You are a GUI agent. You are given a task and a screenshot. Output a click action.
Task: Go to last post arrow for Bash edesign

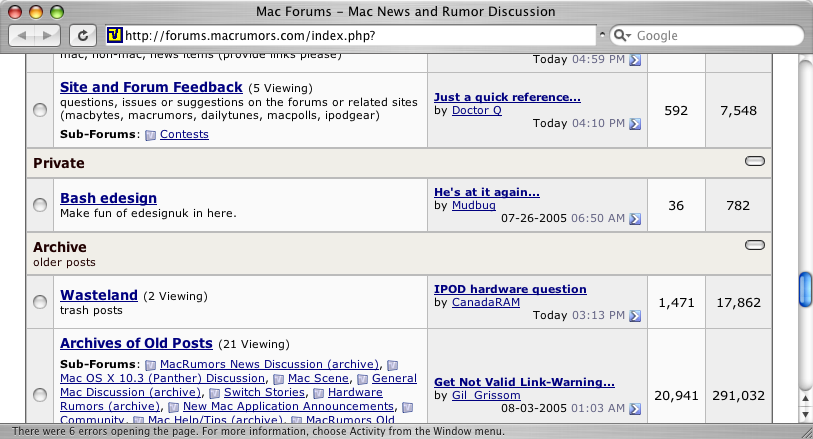point(635,219)
